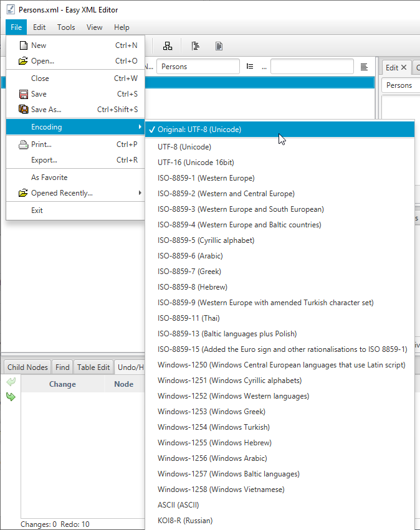Image resolution: width=420 pixels, height=530 pixels.
Task: Choose ISO-8859-4 Baltic countries encoding
Action: click(x=280, y=224)
